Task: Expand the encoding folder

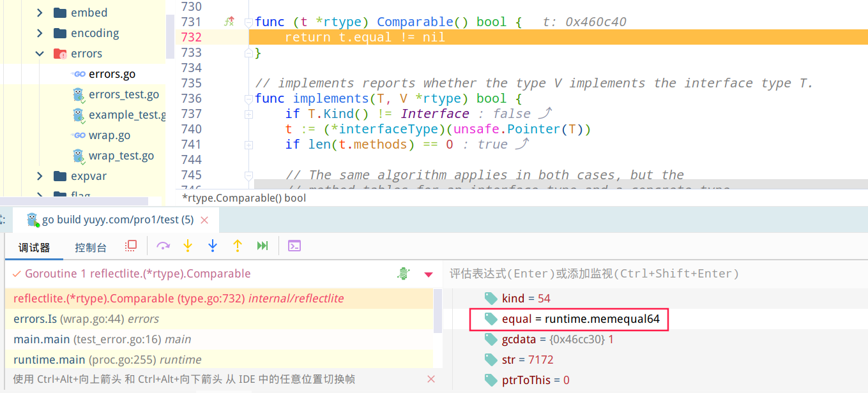Action: [x=40, y=33]
